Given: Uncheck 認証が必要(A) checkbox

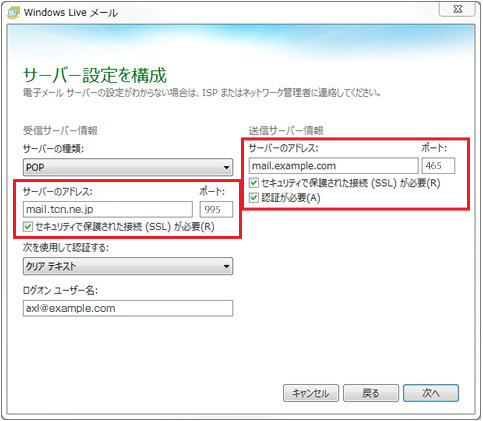Looking at the screenshot, I should point(254,198).
